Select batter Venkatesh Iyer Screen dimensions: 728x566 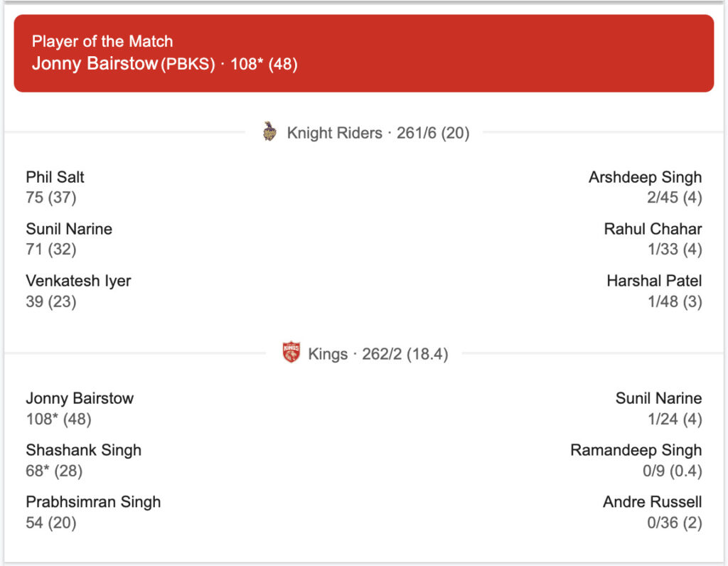[78, 281]
